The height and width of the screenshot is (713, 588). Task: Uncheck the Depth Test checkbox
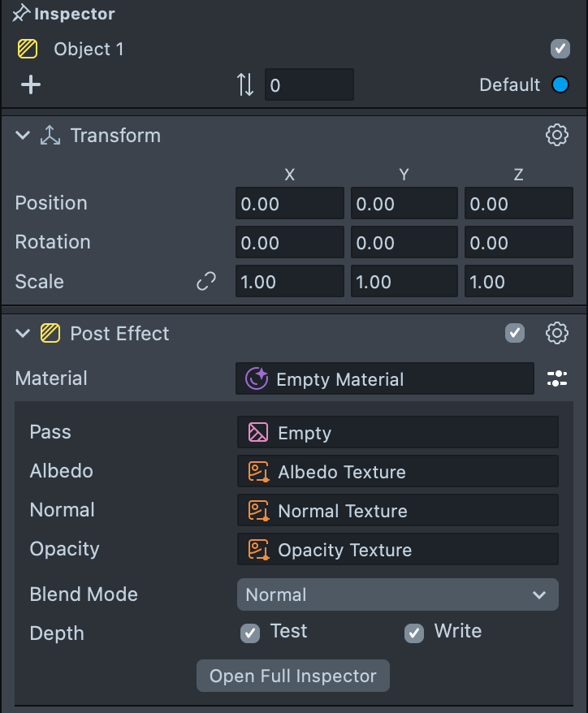pos(250,633)
